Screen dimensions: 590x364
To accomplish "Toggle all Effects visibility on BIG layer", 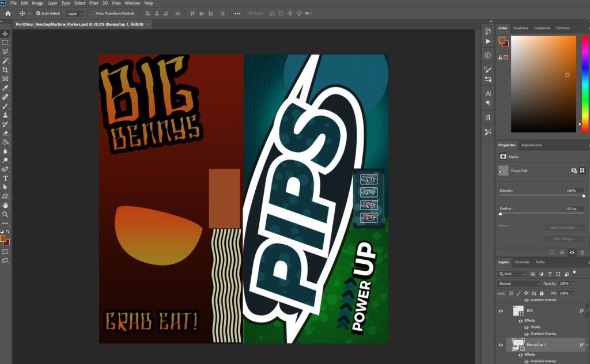I will click(x=521, y=321).
